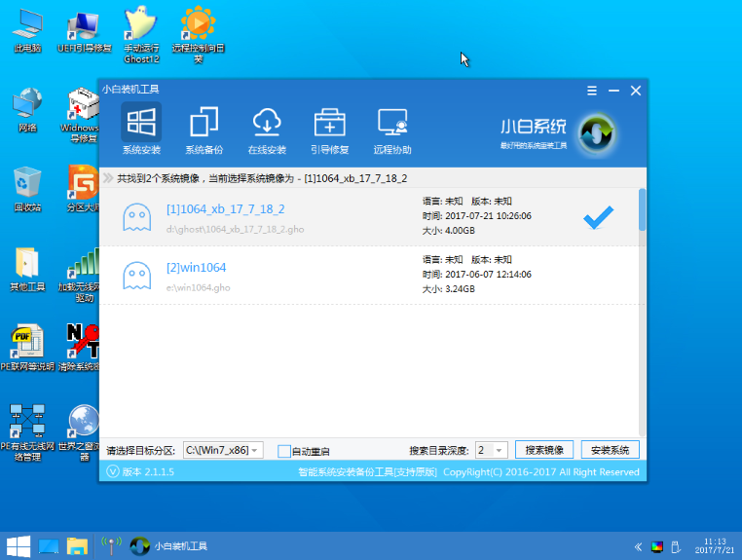Open the Ghost12 manual run shortcut

coord(141,35)
